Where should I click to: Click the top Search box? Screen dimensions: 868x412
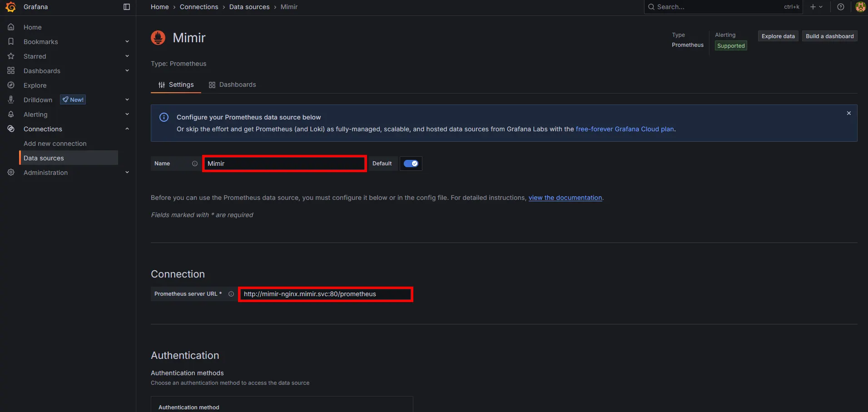coord(723,7)
